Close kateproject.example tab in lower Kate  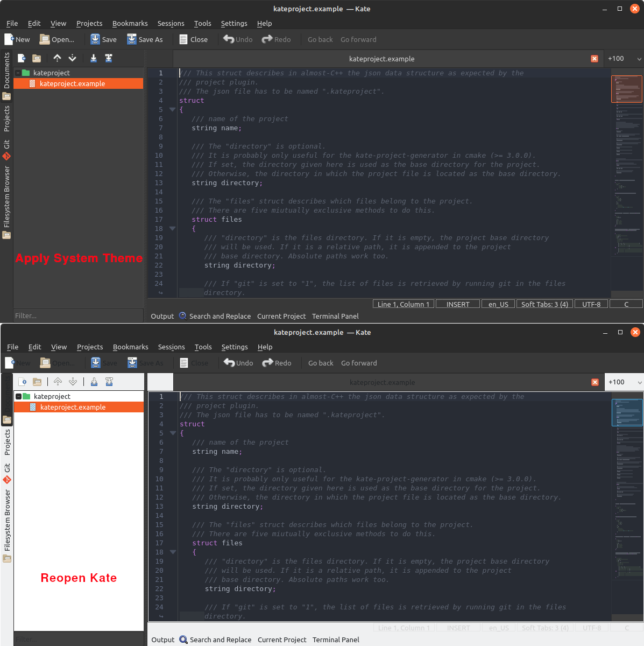595,382
